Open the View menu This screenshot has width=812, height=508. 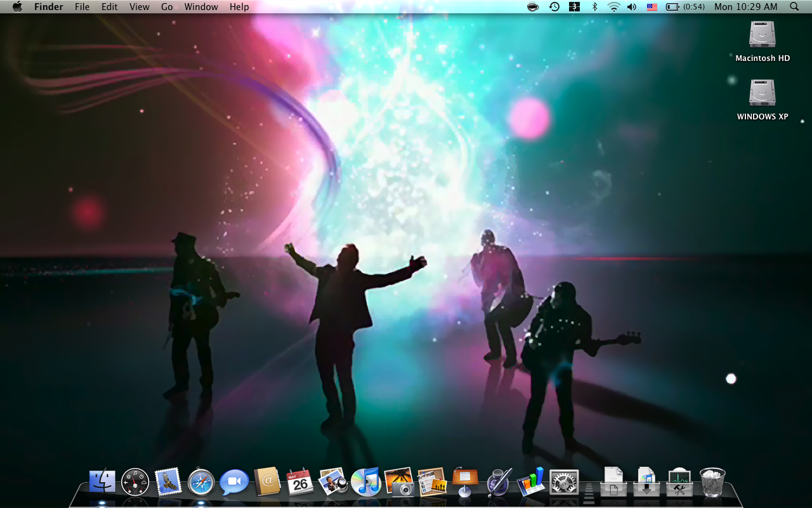[140, 7]
